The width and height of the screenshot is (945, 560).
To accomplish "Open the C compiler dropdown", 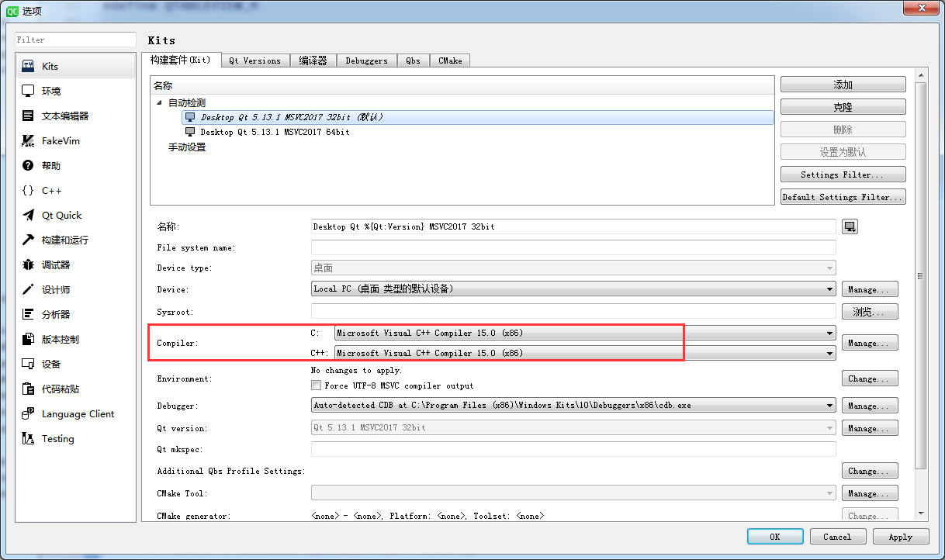I will 585,334.
